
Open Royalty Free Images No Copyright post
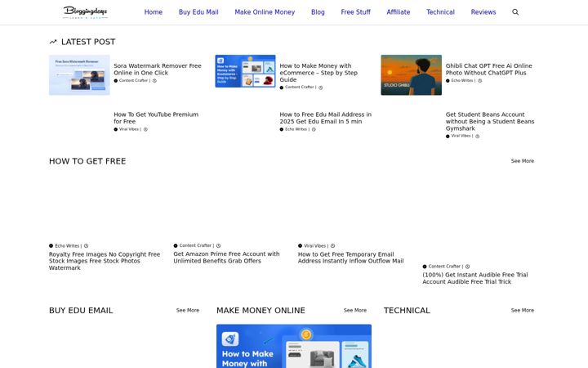click(105, 261)
